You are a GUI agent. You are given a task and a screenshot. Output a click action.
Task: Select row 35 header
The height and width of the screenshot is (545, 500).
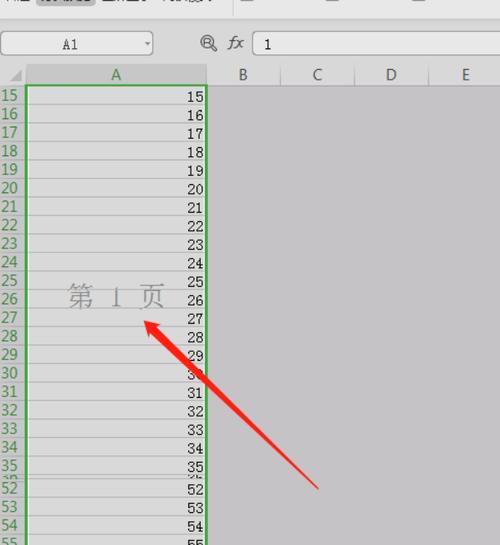click(x=12, y=465)
